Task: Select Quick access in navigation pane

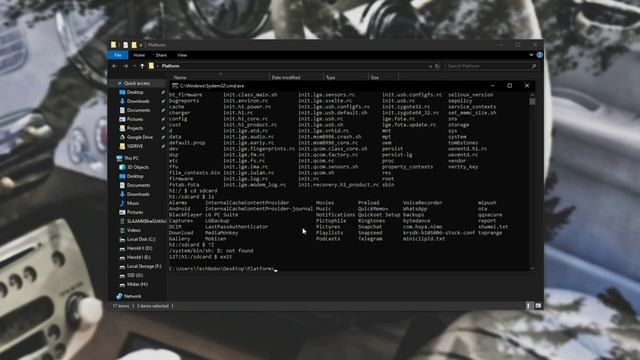Action: click(137, 83)
